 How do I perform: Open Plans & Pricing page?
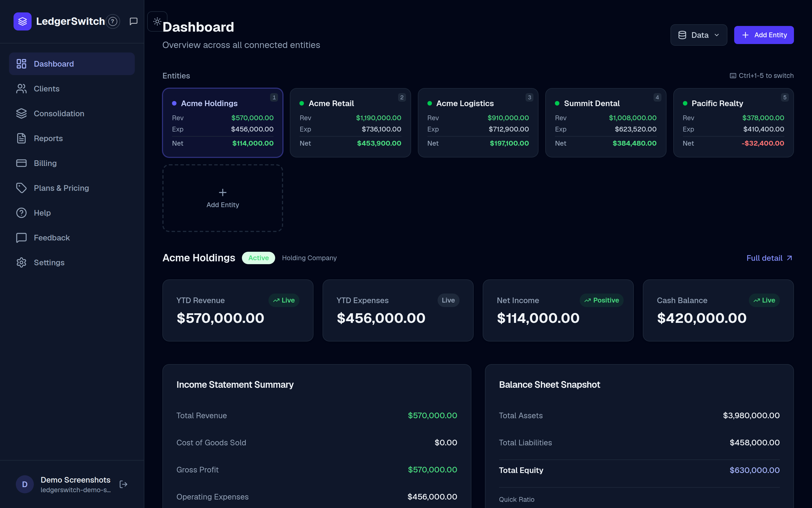(72, 188)
